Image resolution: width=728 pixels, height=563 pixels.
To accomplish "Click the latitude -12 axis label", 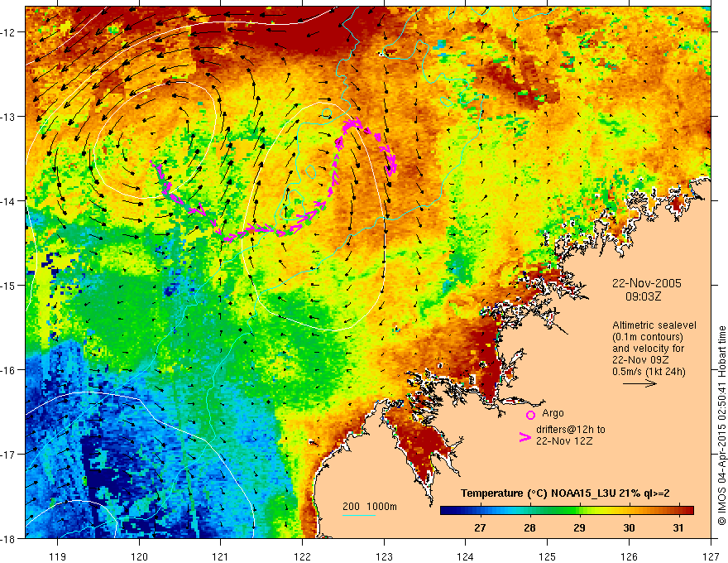I will coord(9,32).
